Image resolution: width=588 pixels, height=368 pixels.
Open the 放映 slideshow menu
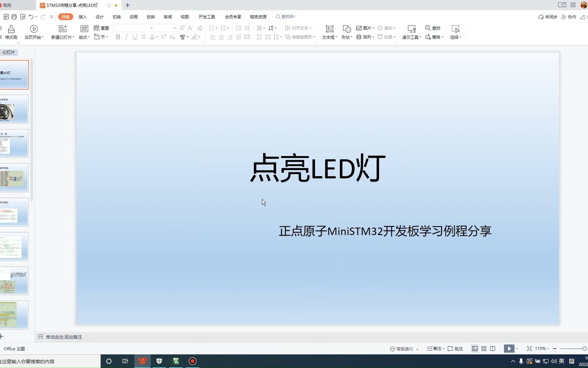tap(150, 16)
